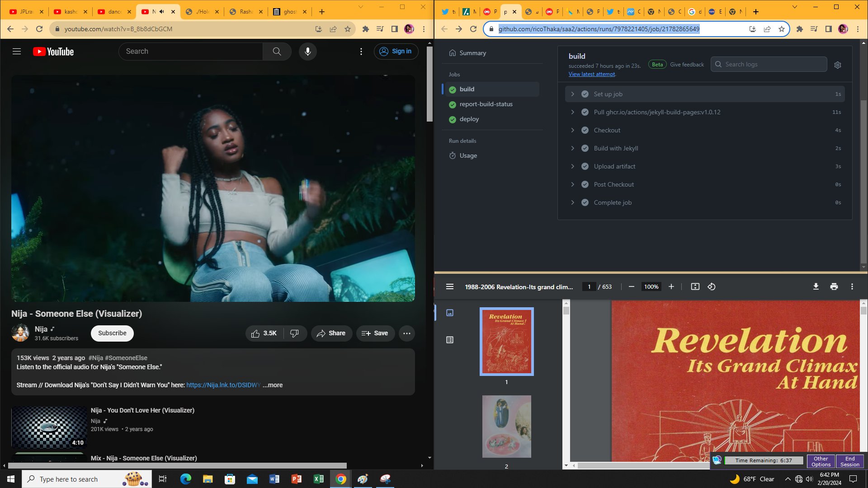The width and height of the screenshot is (868, 488).
Task: Open File Explorer from taskbar
Action: pyautogui.click(x=208, y=479)
